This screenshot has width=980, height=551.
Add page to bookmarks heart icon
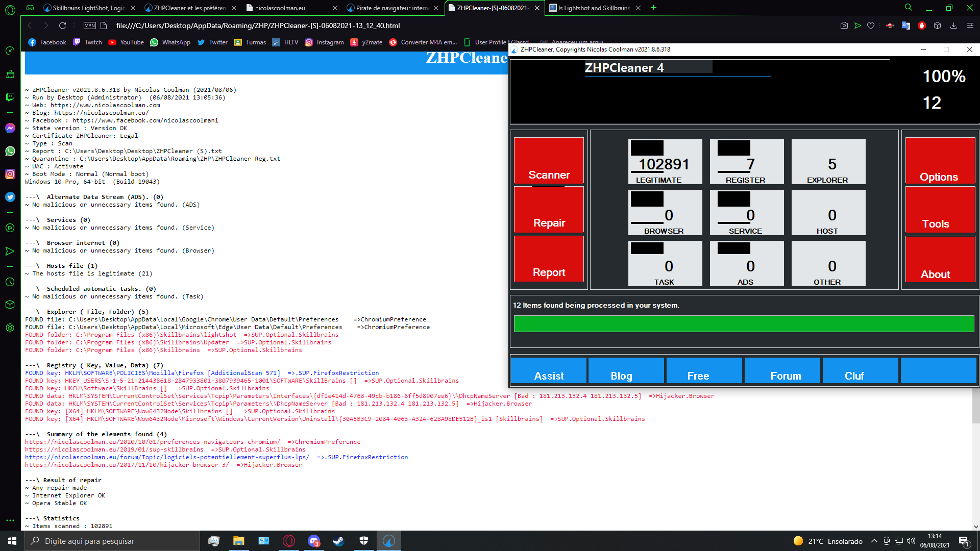(x=871, y=26)
